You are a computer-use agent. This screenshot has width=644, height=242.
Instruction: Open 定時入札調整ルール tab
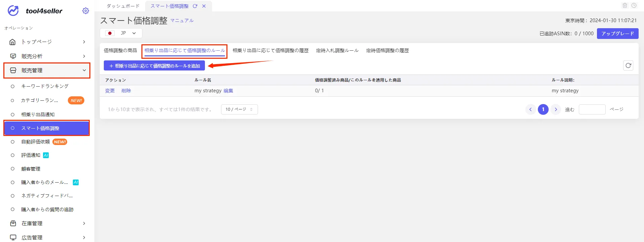click(x=337, y=50)
